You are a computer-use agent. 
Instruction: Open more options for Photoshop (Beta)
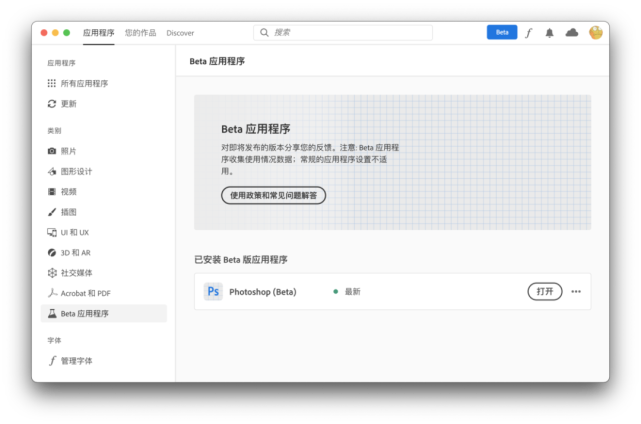(576, 292)
